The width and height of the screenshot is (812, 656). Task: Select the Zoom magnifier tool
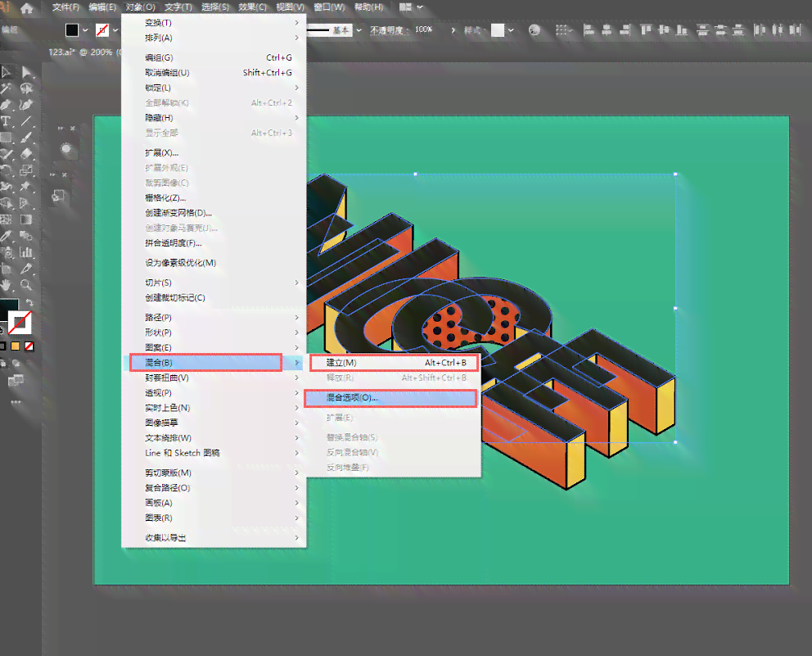[x=26, y=285]
